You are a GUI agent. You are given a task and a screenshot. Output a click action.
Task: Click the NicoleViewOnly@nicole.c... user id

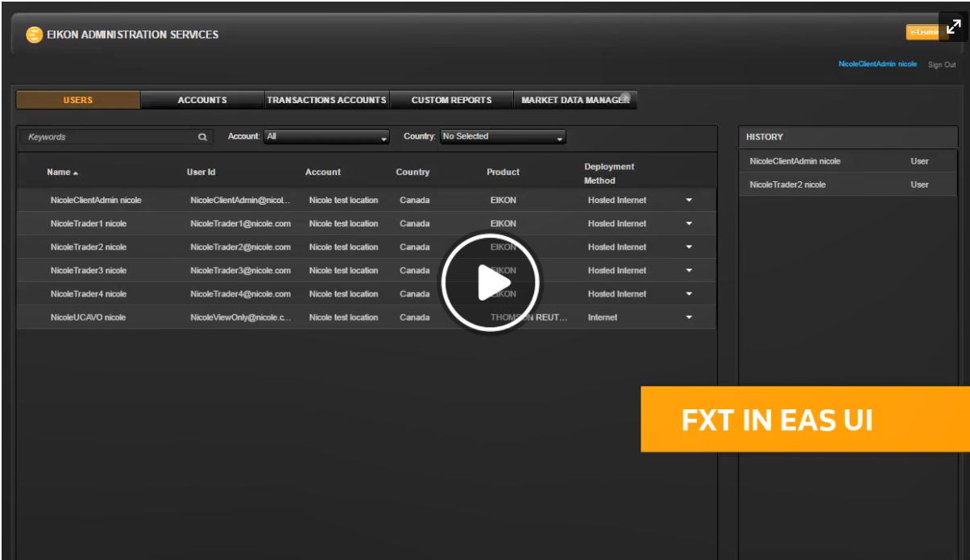(x=240, y=317)
